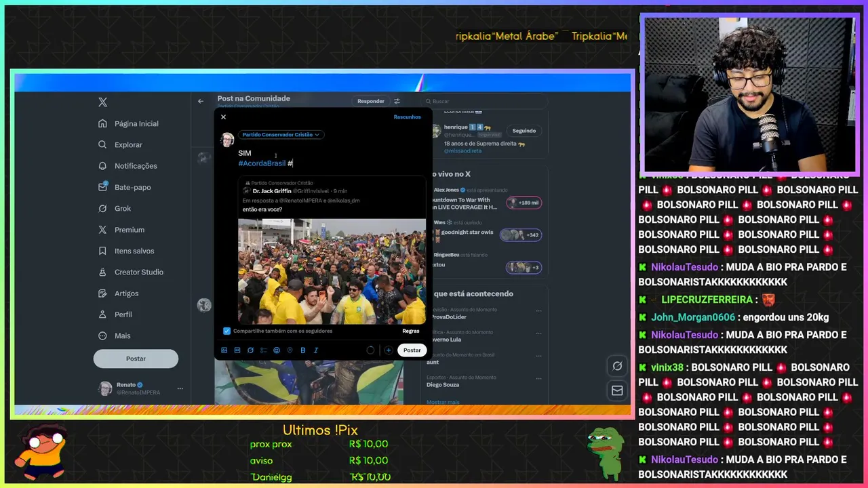Click the sidebar Postar button

136,359
